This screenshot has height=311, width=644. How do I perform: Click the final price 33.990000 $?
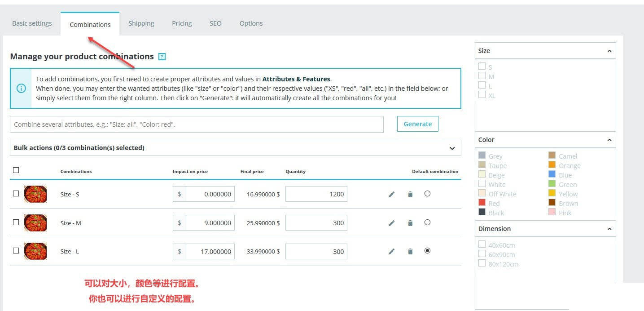(263, 252)
